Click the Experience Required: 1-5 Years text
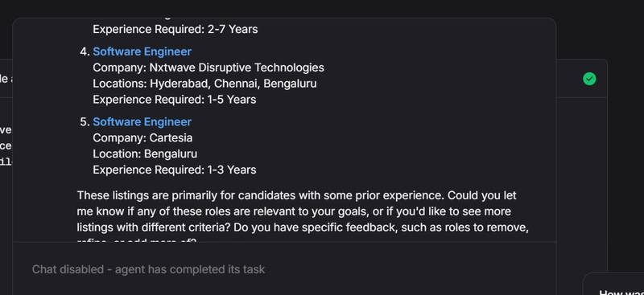Viewport: 644px width, 295px height. point(174,100)
